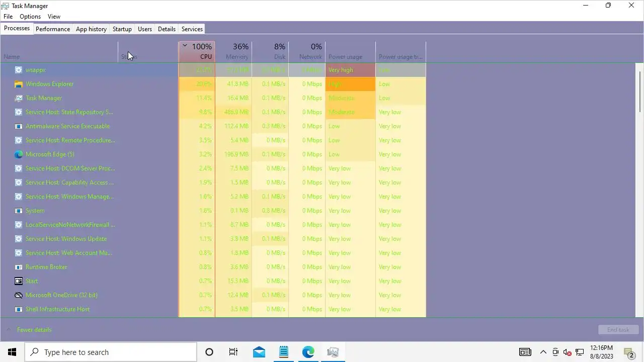Click the Service Host: Remote Procedure icon
This screenshot has height=362, width=644.
tap(19, 140)
